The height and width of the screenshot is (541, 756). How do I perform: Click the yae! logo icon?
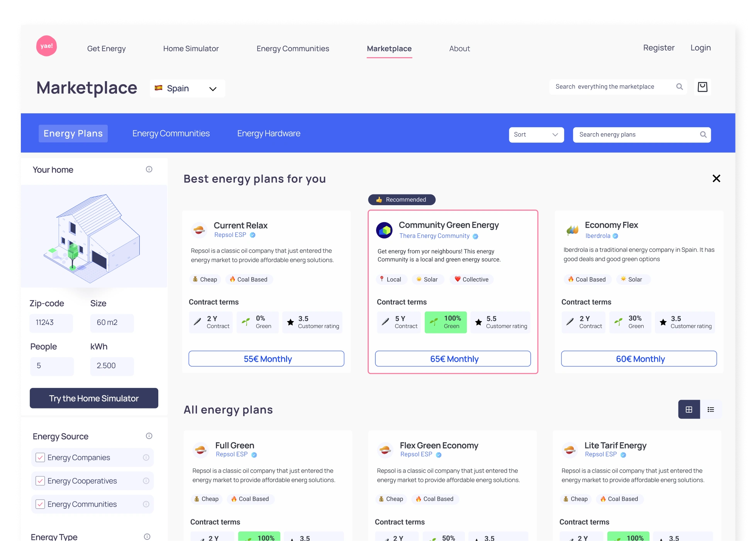click(46, 46)
